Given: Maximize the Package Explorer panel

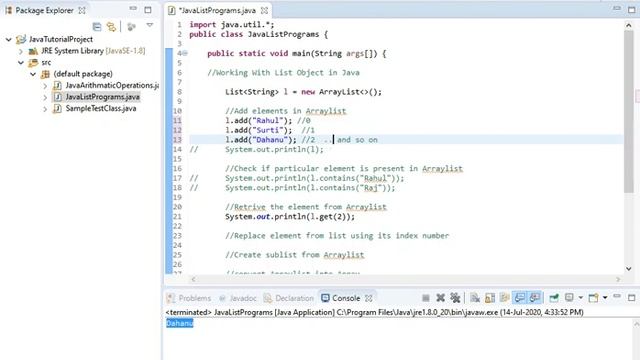Looking at the screenshot, I should (x=148, y=10).
